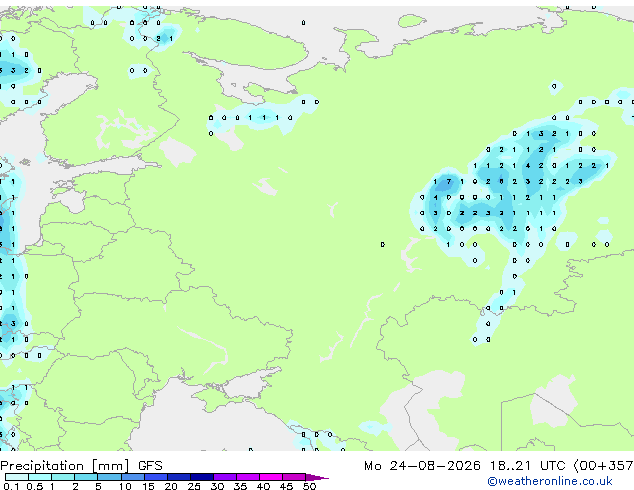Pick the 2–5 mm legend color swatch
The image size is (634, 490).
point(86,477)
